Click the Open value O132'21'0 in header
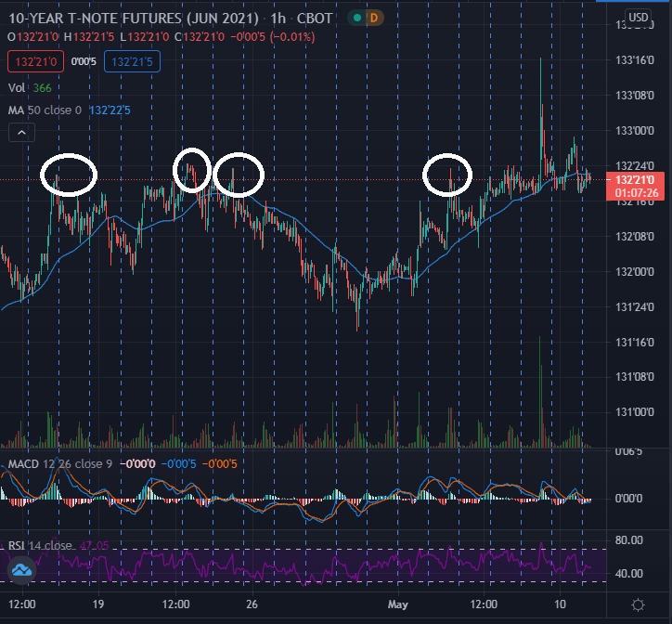Image resolution: width=672 pixels, height=624 pixels. 33,37
